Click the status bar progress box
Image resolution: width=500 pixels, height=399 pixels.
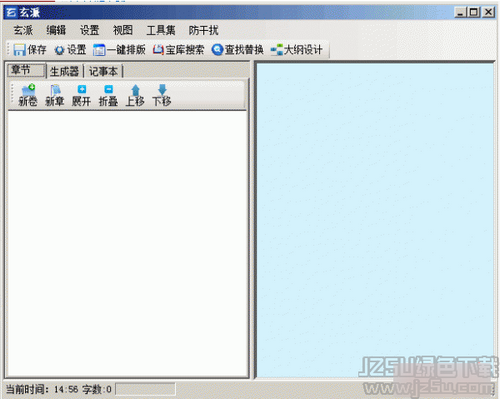[x=145, y=389]
